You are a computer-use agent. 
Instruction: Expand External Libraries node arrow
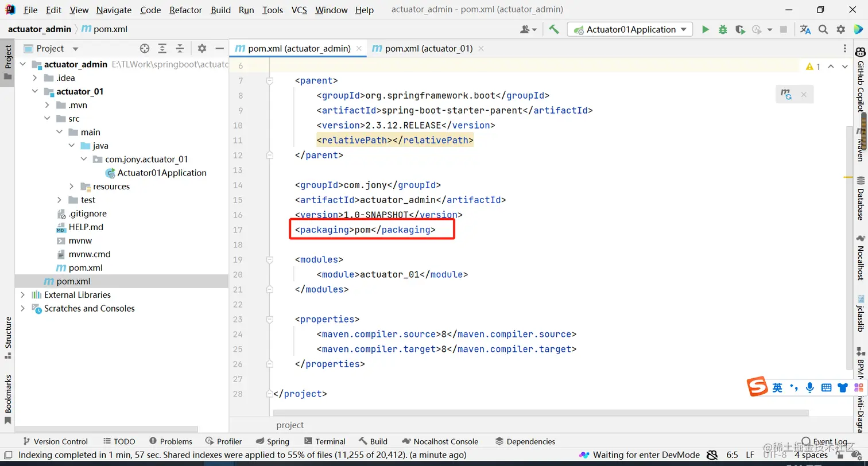pos(23,295)
